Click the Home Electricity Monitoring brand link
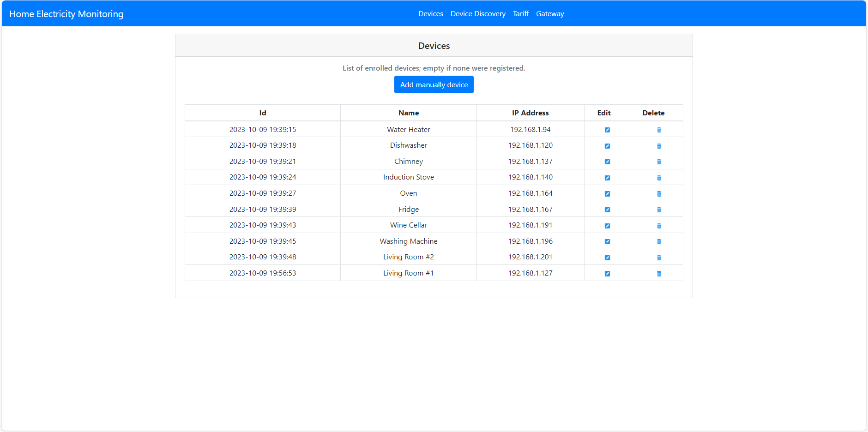The width and height of the screenshot is (868, 432). tap(66, 13)
